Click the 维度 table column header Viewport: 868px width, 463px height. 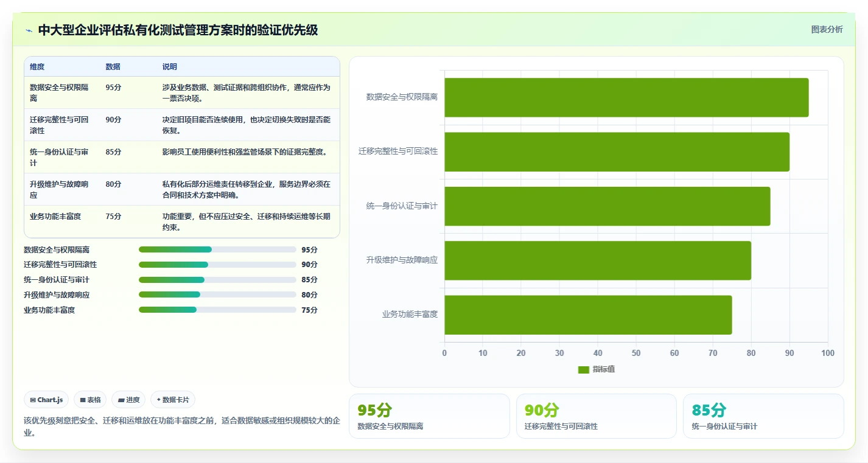click(x=37, y=67)
